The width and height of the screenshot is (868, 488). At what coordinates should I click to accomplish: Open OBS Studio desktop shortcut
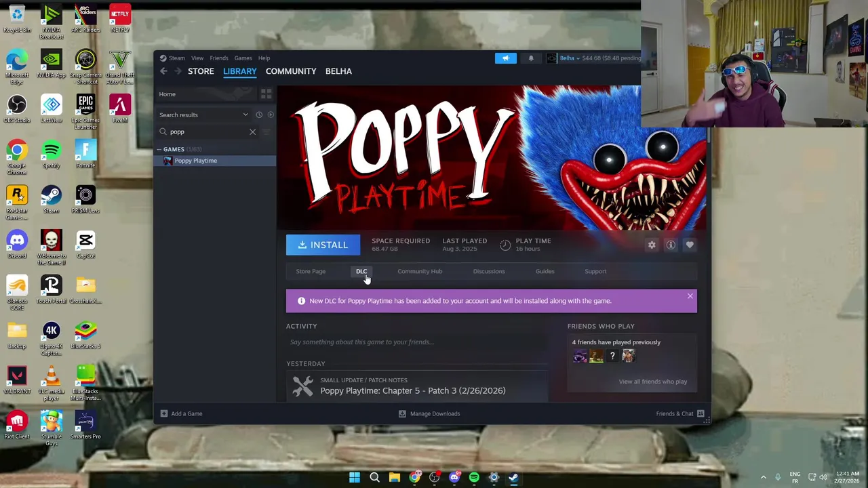click(17, 108)
